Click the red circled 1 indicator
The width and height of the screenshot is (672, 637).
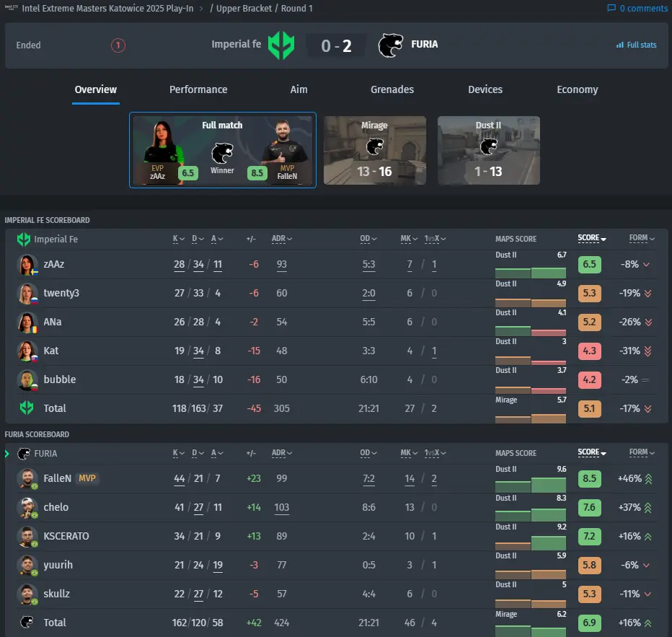point(118,45)
